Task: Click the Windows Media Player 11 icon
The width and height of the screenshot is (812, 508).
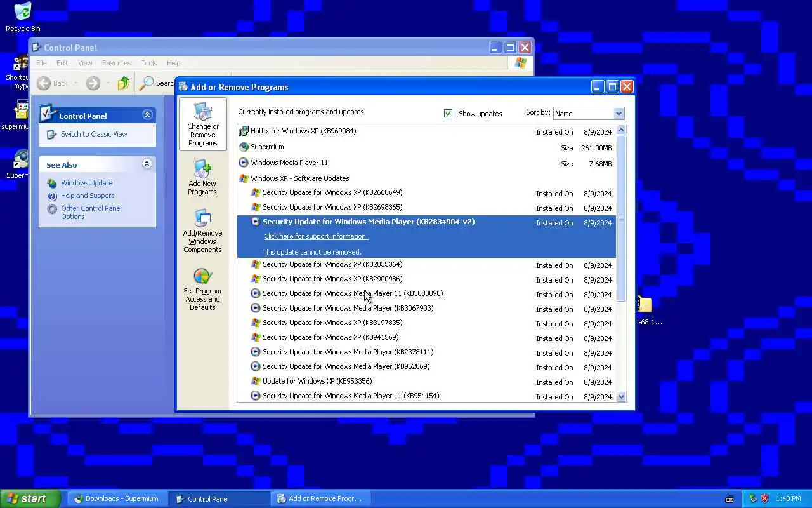Action: 244,163
